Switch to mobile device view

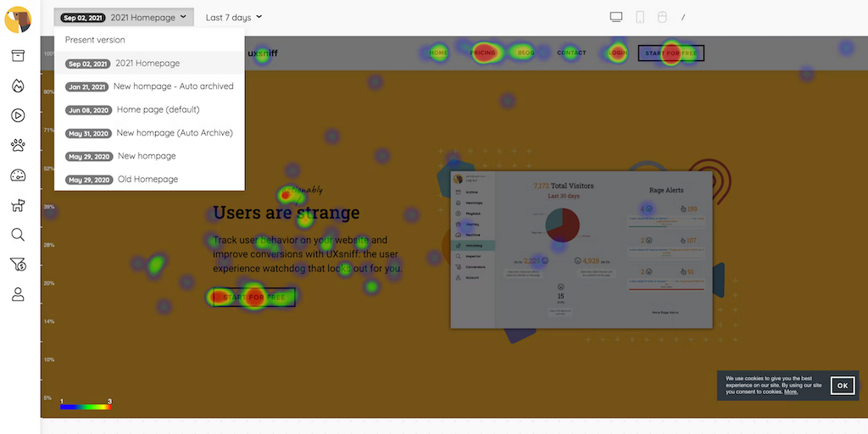pyautogui.click(x=640, y=17)
